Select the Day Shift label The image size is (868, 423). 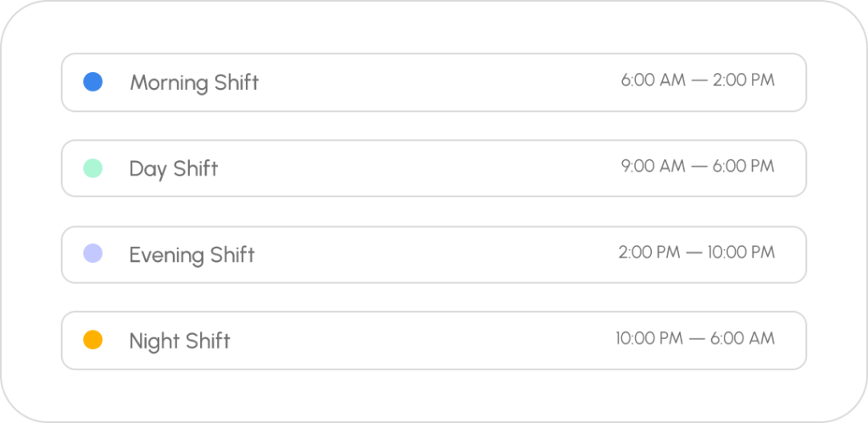(174, 169)
